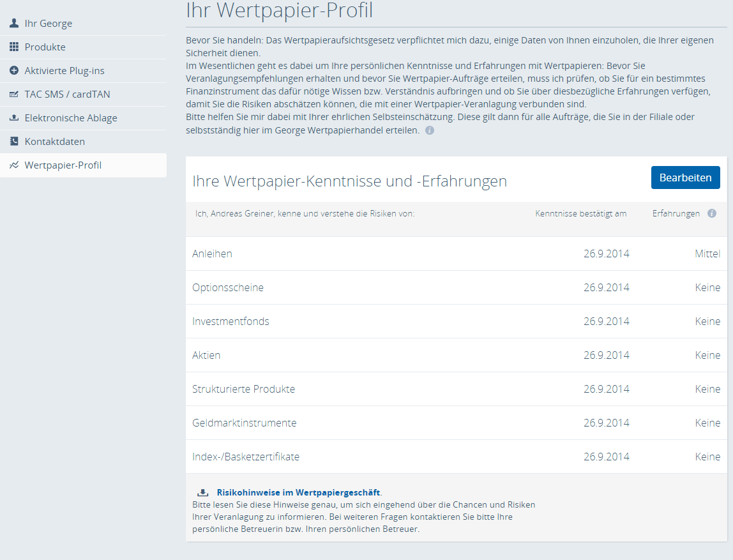733x560 pixels.
Task: Click the Keine value in Optionsscheine row
Action: [707, 287]
